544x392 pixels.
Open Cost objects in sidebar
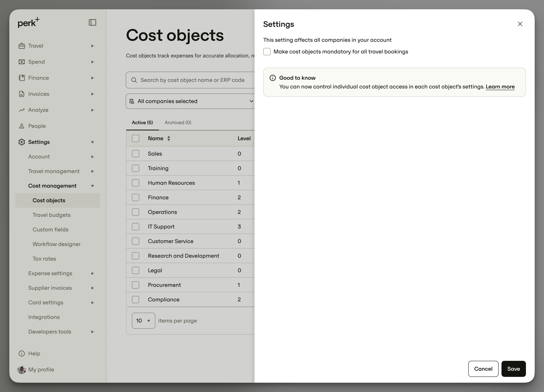tap(57, 200)
